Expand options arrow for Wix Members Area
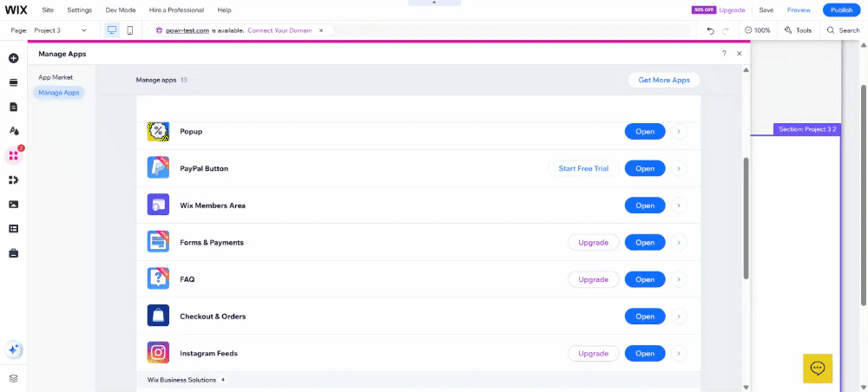 (680, 206)
